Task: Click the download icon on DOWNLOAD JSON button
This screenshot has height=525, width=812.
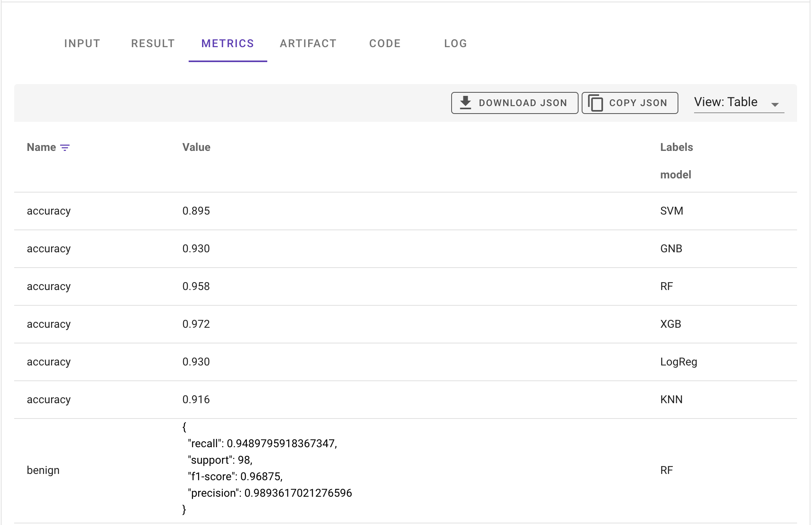Action: coord(465,102)
